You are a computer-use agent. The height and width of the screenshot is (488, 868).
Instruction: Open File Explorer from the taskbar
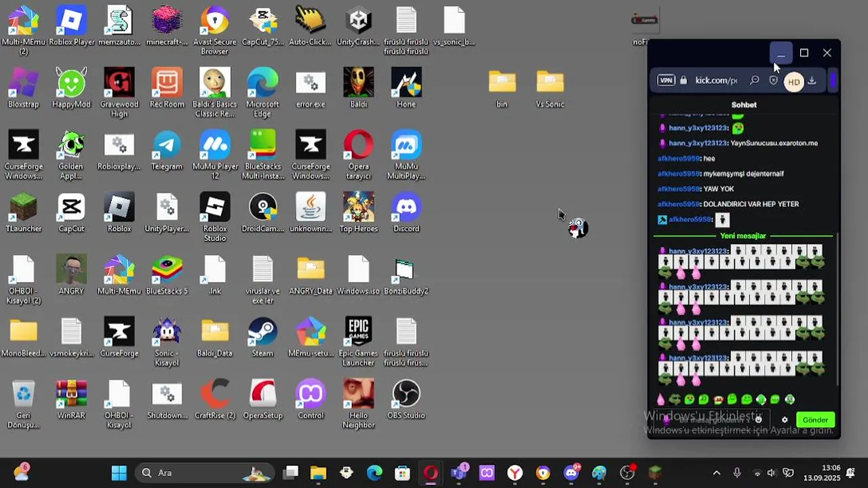pos(318,473)
